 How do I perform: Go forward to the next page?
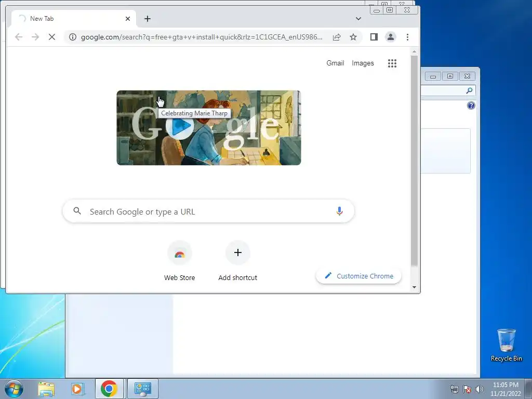35,37
